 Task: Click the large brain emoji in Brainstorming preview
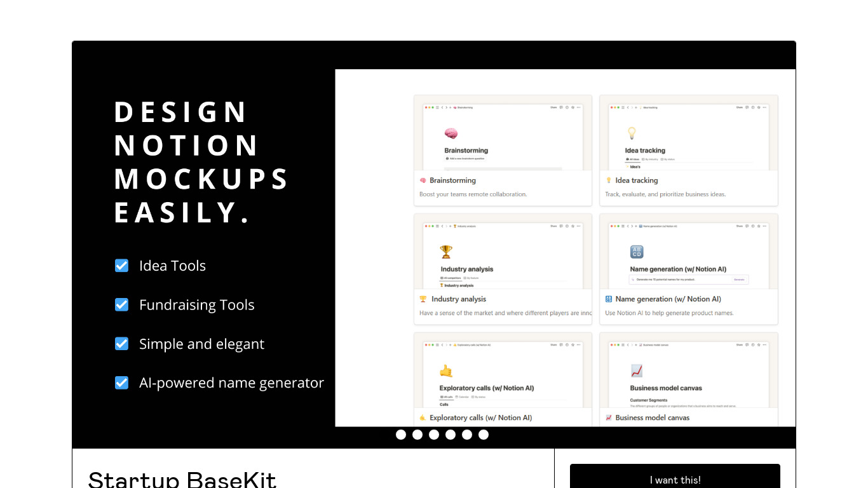(x=451, y=134)
